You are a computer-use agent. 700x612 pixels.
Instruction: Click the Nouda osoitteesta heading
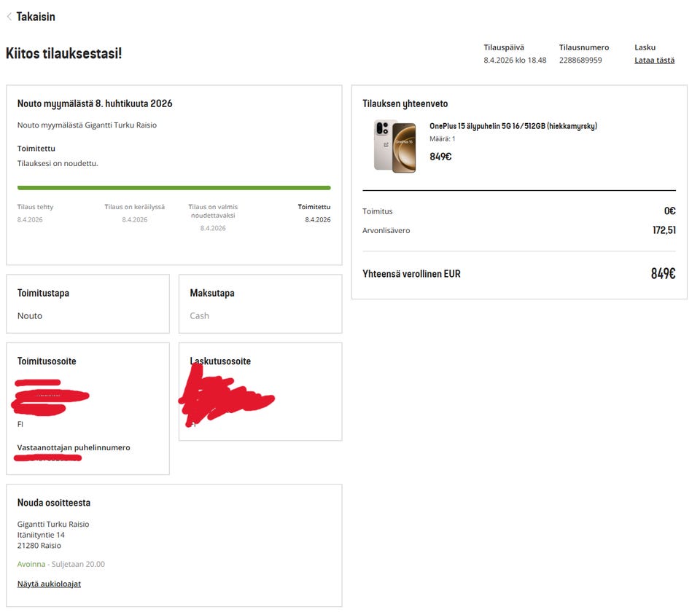tap(53, 503)
